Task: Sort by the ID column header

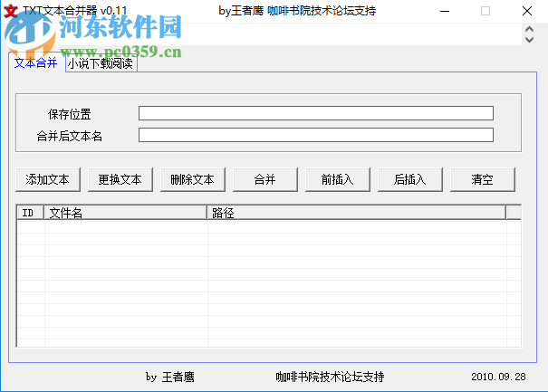Action: pyautogui.click(x=31, y=213)
